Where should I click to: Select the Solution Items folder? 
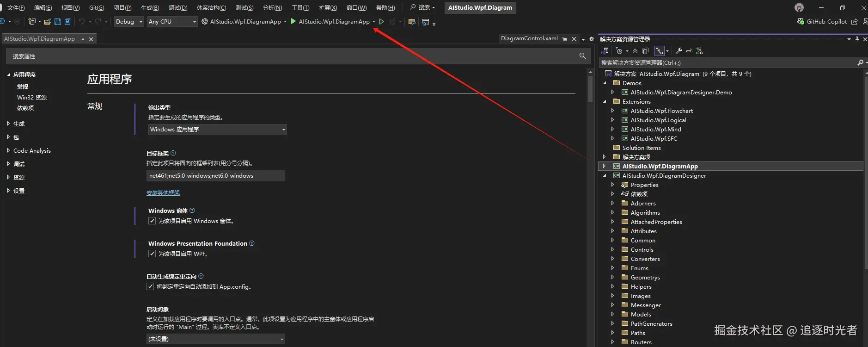[642, 148]
